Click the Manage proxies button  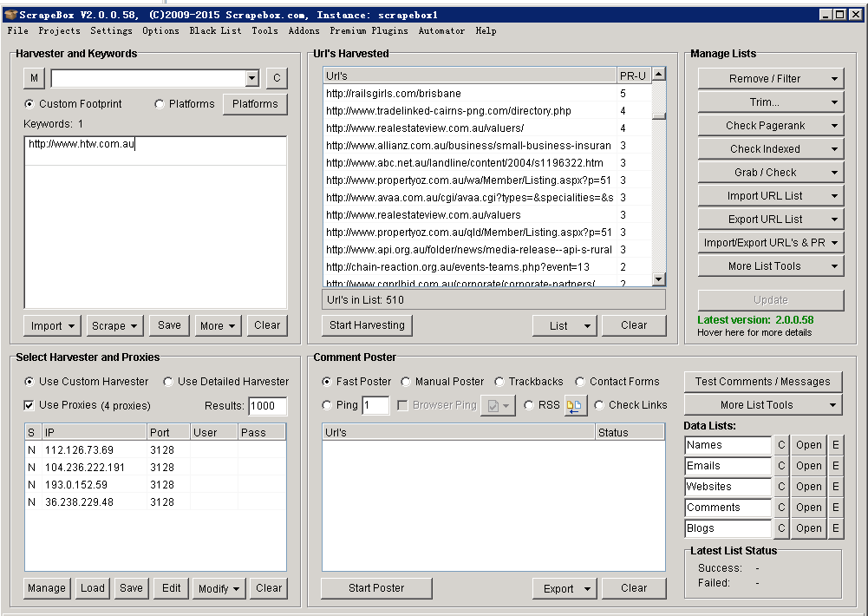(x=47, y=588)
